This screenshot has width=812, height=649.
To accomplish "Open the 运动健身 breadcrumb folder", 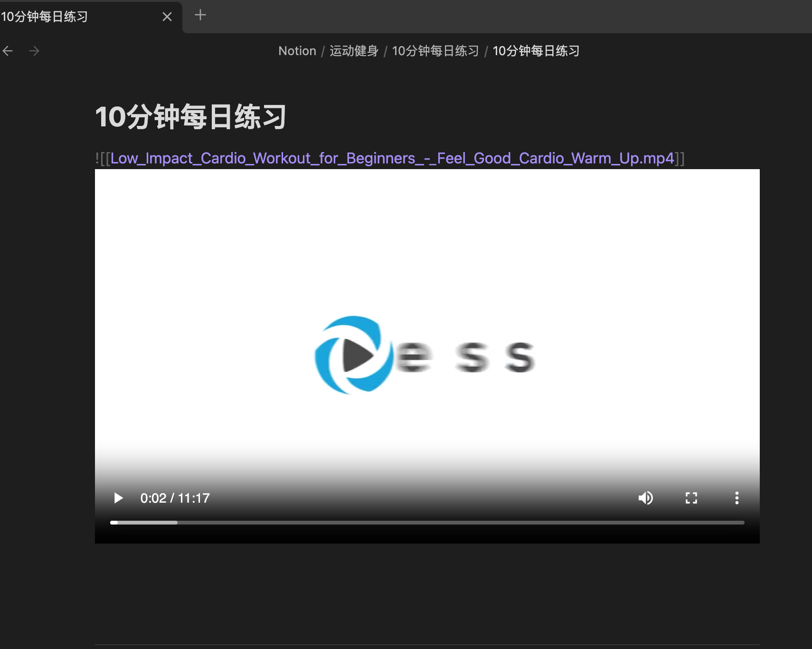I will 354,51.
